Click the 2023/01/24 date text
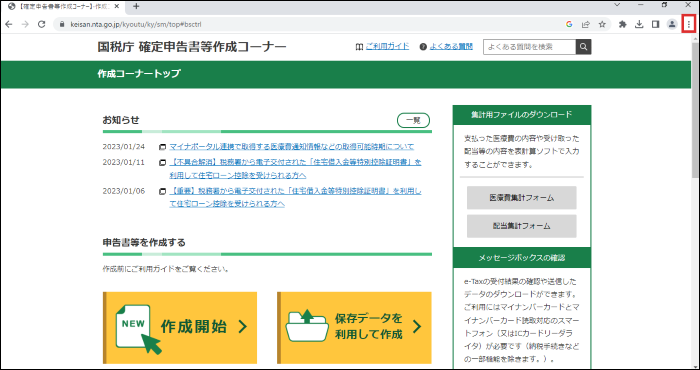The image size is (700, 370). [124, 146]
